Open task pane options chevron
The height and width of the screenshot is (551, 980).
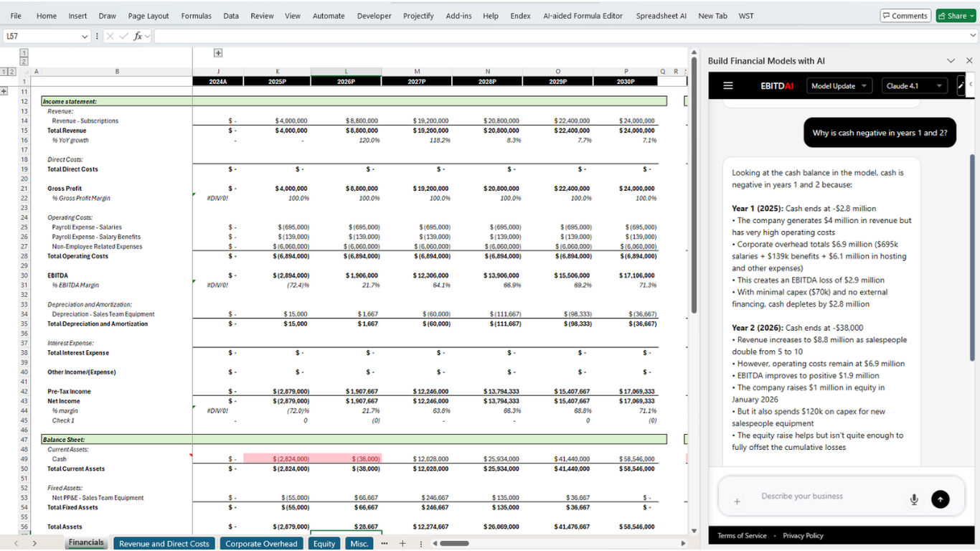(x=951, y=61)
